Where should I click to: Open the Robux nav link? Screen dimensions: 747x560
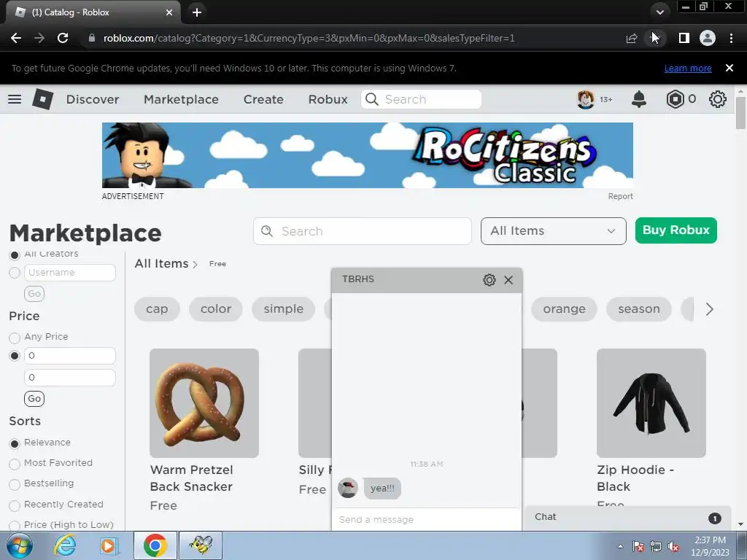click(x=328, y=99)
